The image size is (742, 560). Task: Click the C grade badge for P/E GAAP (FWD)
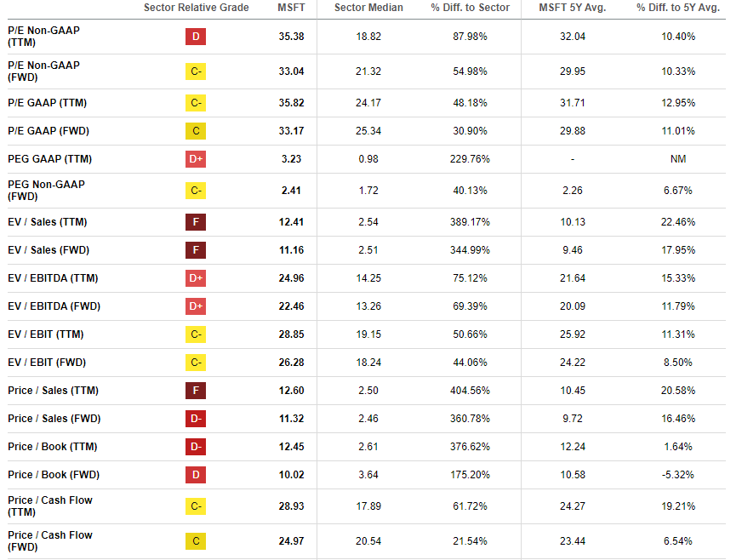coord(196,131)
